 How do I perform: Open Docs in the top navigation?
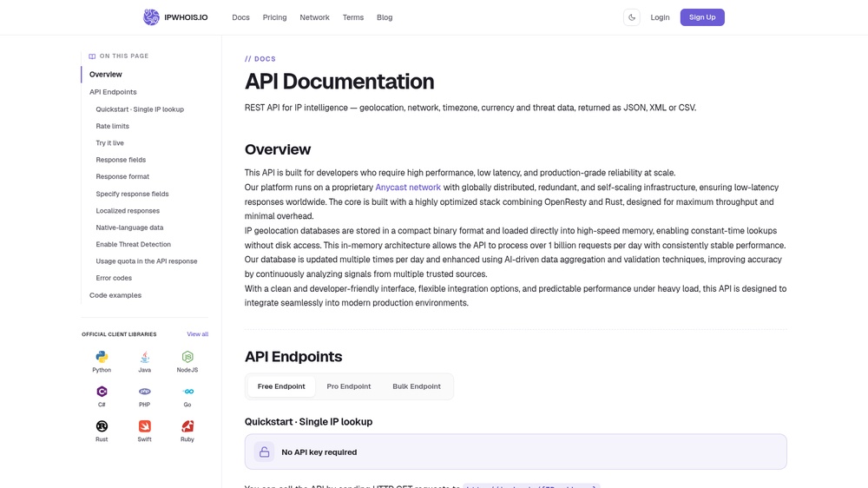click(240, 17)
